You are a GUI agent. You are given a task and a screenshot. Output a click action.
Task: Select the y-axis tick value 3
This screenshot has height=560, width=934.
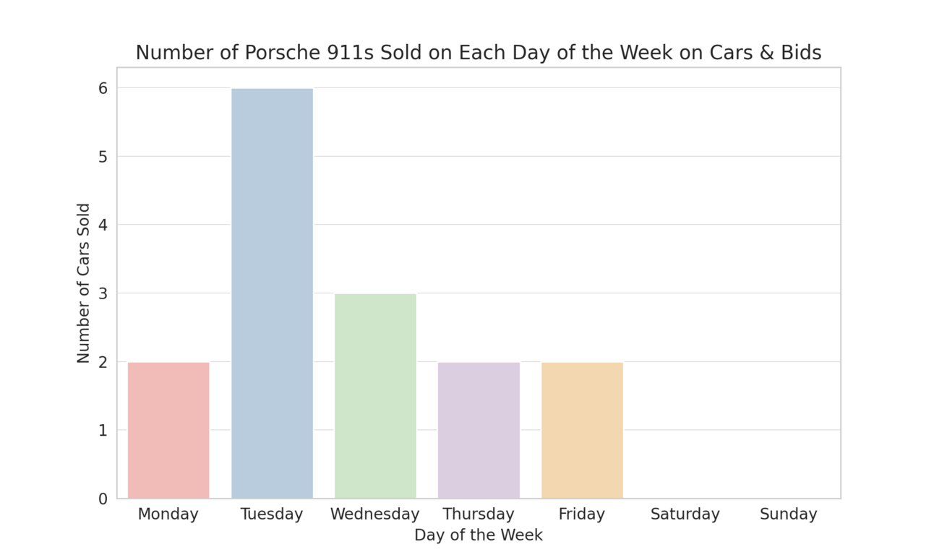[x=103, y=293]
